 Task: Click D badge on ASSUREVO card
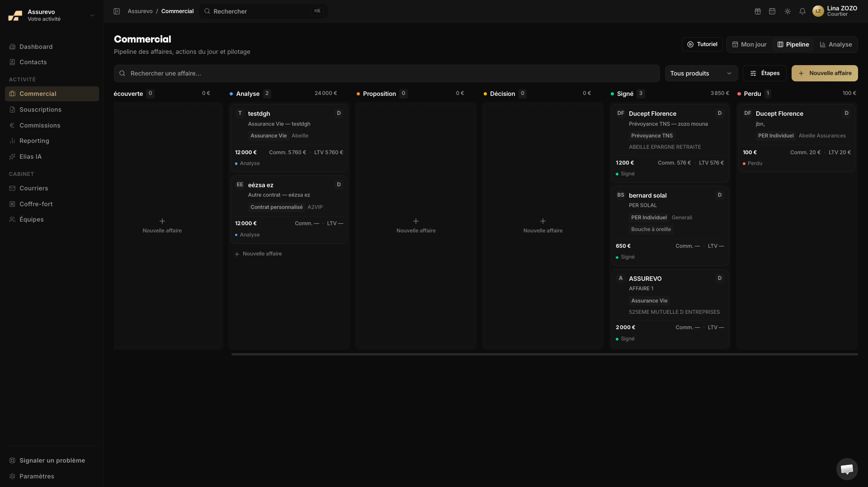pyautogui.click(x=720, y=278)
